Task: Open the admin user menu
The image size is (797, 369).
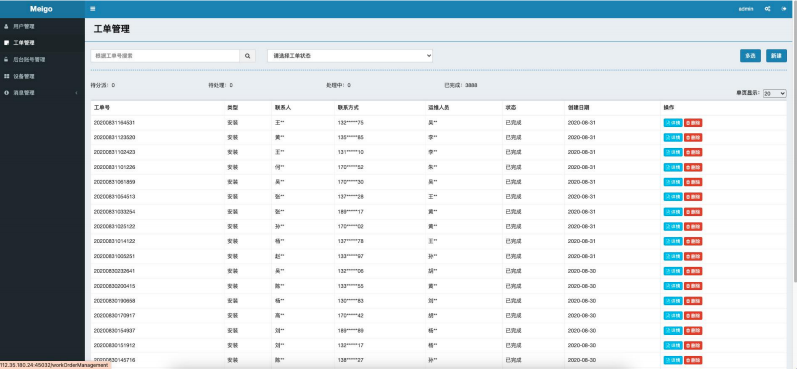Action: (746, 9)
